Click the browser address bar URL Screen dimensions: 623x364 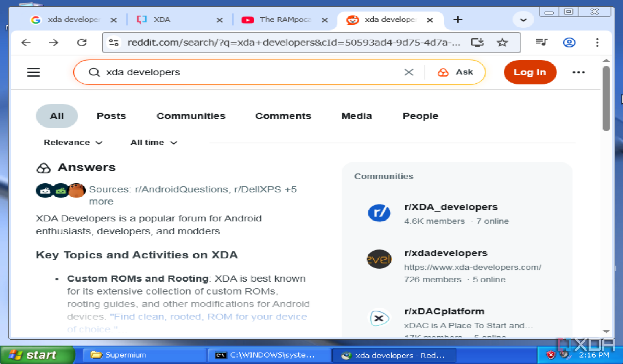coord(294,43)
